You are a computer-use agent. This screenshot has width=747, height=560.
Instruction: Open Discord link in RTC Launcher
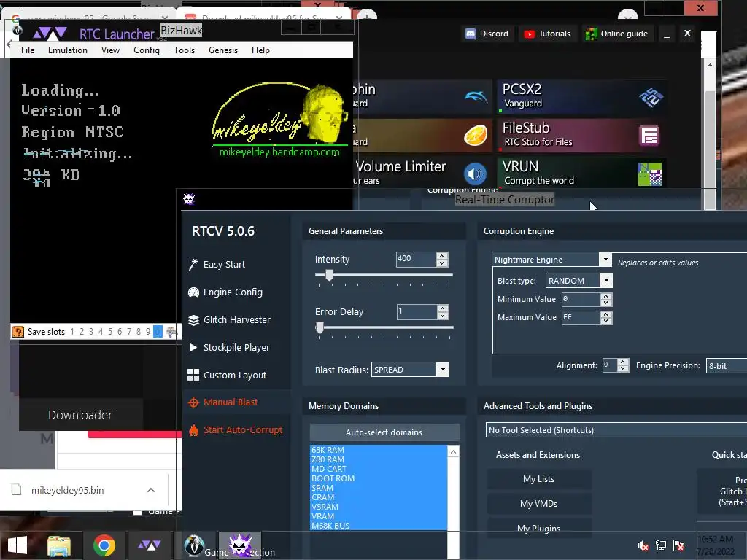coord(487,34)
